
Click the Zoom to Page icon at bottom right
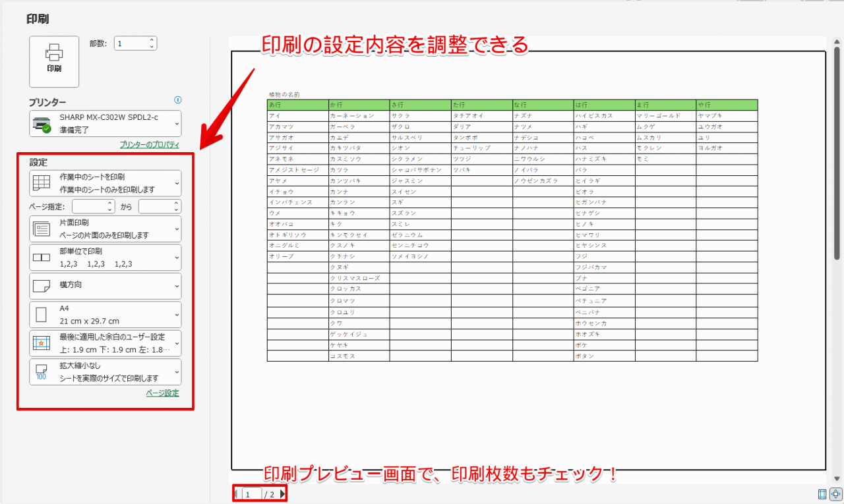835,493
